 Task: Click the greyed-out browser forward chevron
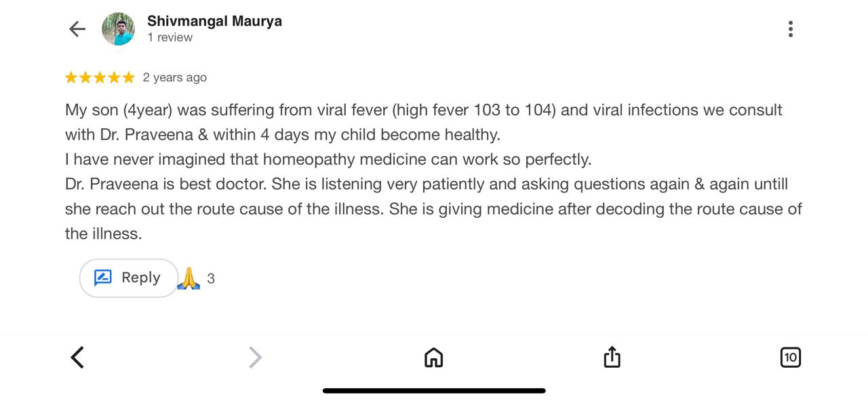[x=255, y=357]
